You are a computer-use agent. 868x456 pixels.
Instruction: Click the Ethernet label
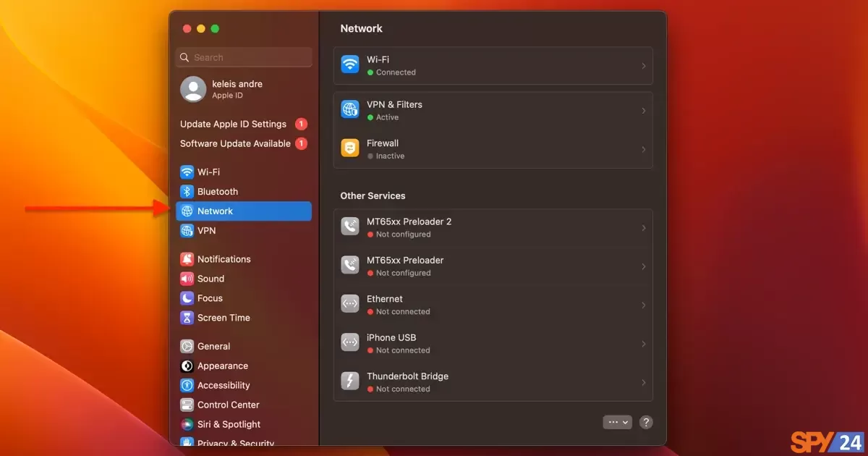[385, 299]
